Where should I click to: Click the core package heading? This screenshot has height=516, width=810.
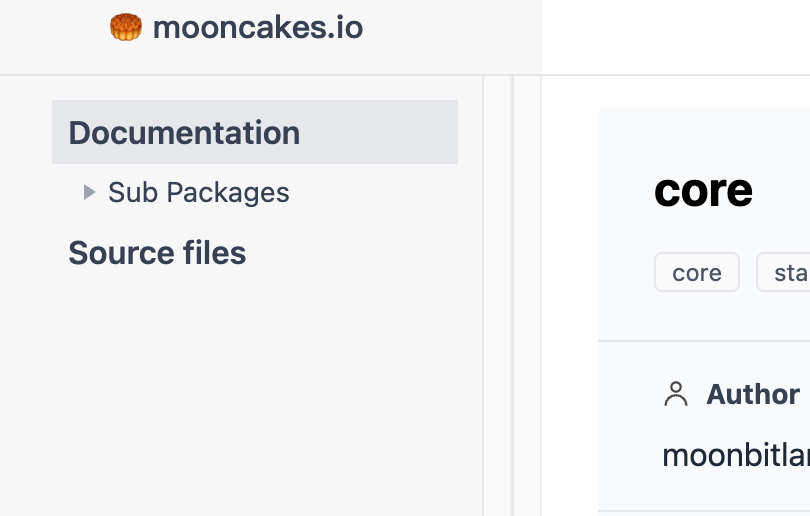pyautogui.click(x=703, y=191)
